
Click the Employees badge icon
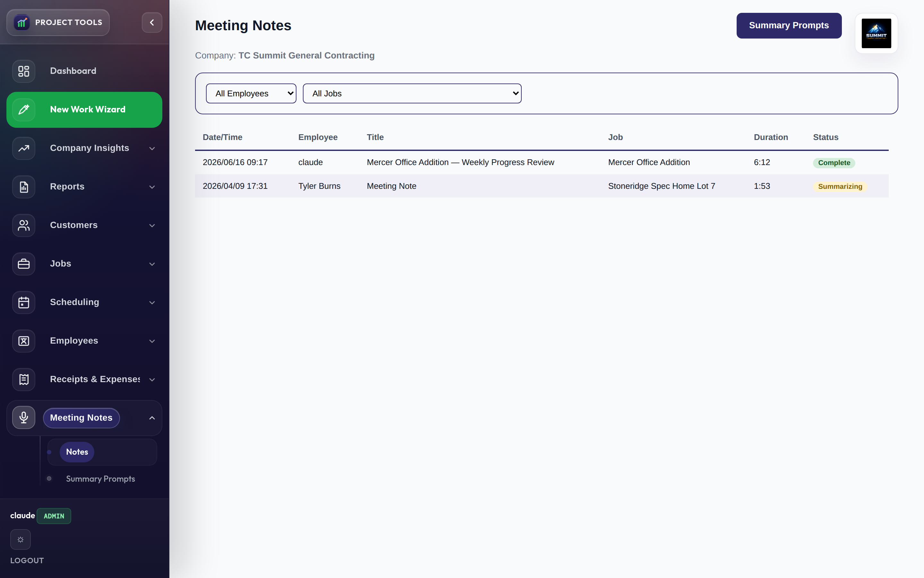click(24, 341)
